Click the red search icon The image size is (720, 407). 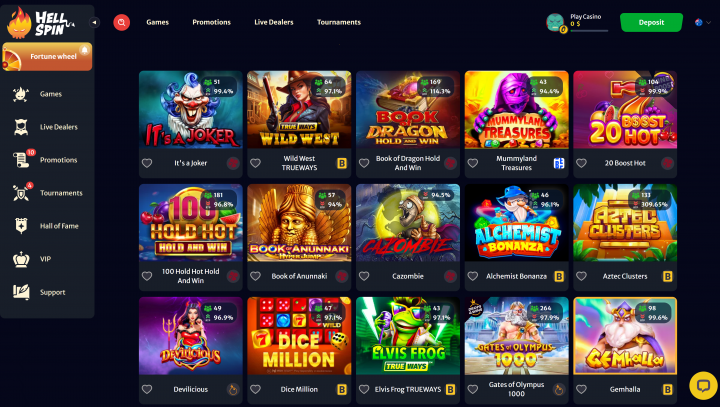tap(122, 22)
